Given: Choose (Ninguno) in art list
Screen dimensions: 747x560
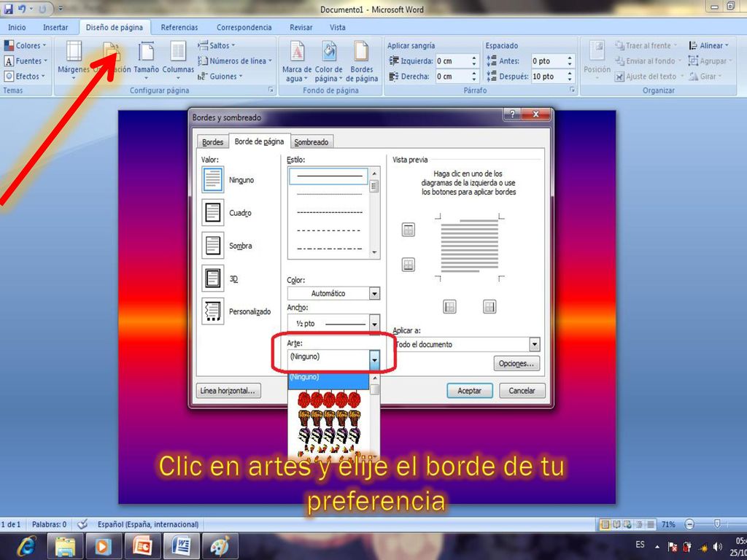Looking at the screenshot, I should 328,379.
